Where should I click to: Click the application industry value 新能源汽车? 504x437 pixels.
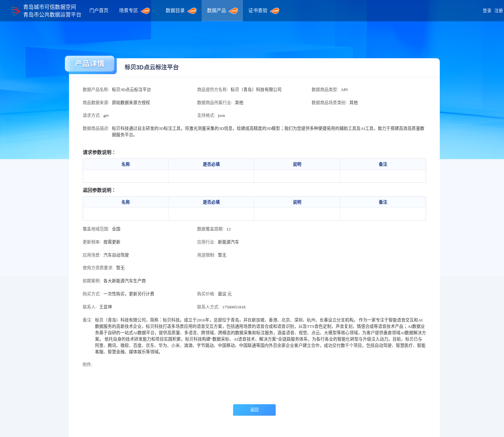[228, 242]
